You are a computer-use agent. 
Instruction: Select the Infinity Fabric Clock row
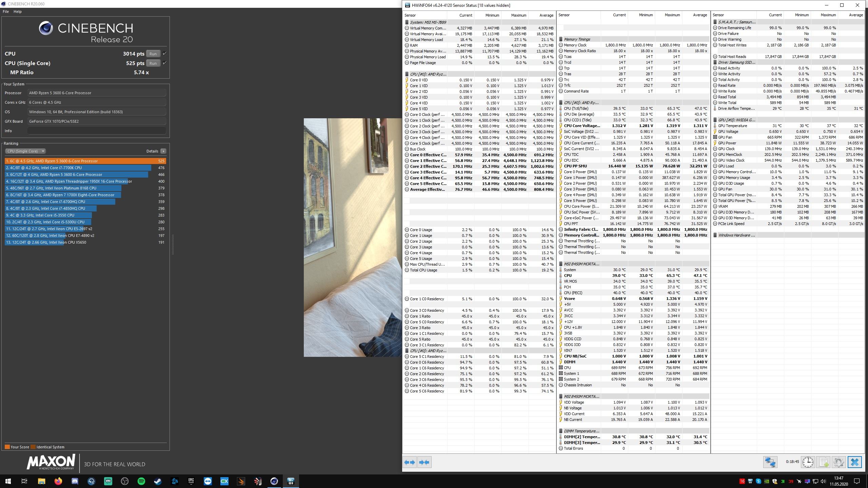(633, 229)
